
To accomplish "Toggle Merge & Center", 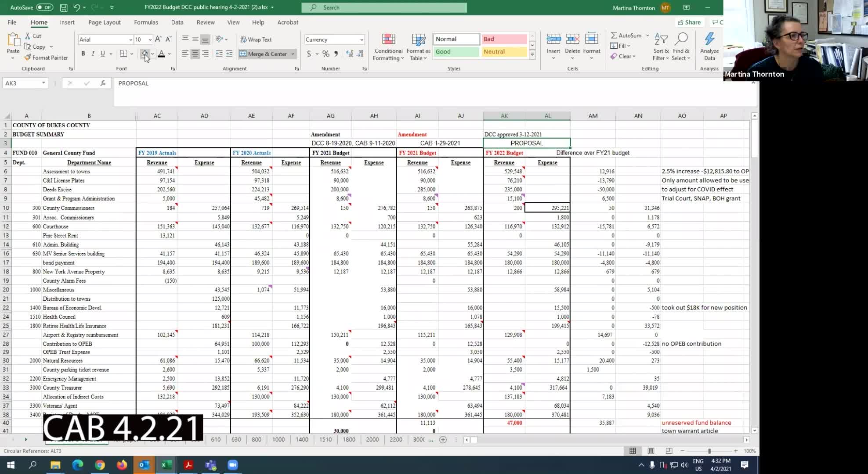I will click(264, 54).
